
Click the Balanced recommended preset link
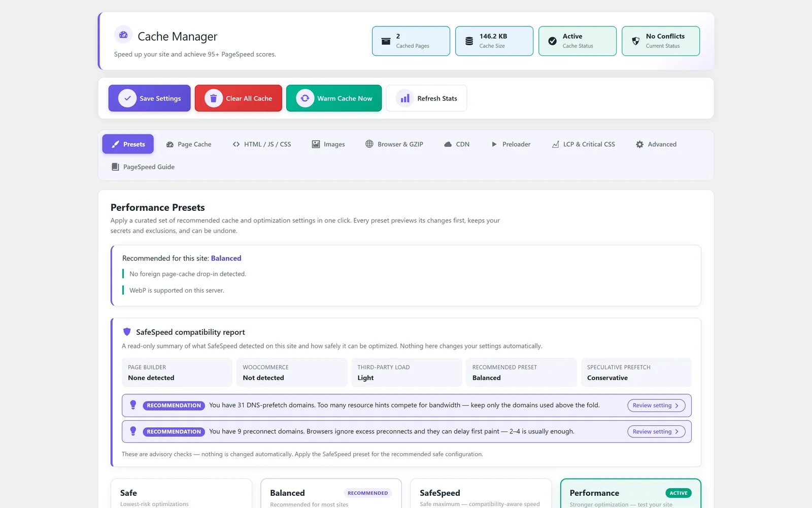(226, 258)
